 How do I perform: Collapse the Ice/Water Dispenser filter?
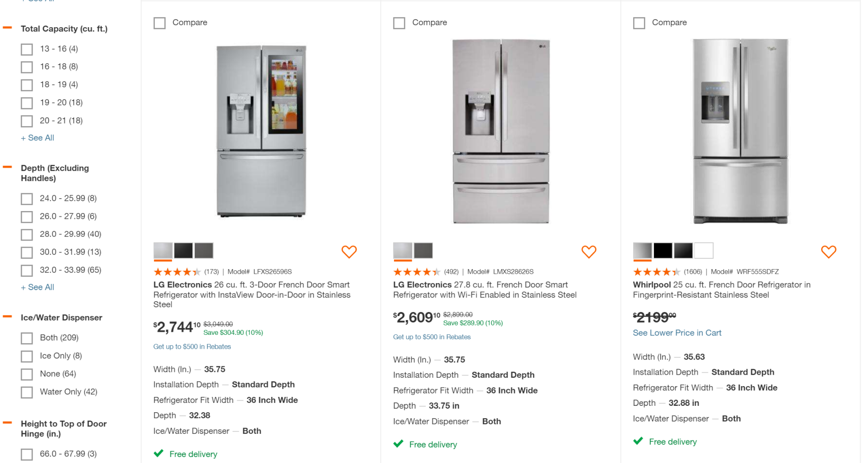coord(7,317)
